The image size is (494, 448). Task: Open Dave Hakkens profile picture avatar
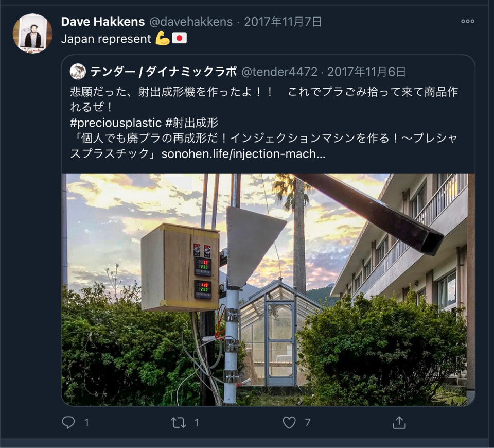[32, 33]
